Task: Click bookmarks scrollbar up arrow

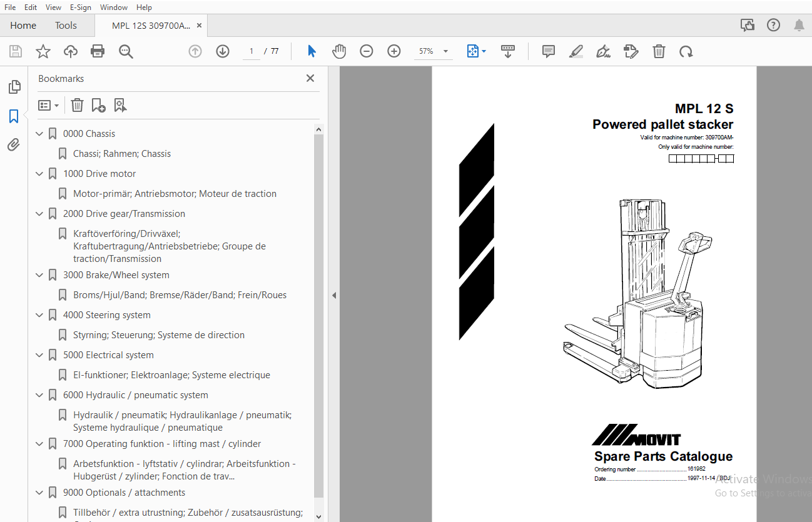Action: [x=318, y=129]
